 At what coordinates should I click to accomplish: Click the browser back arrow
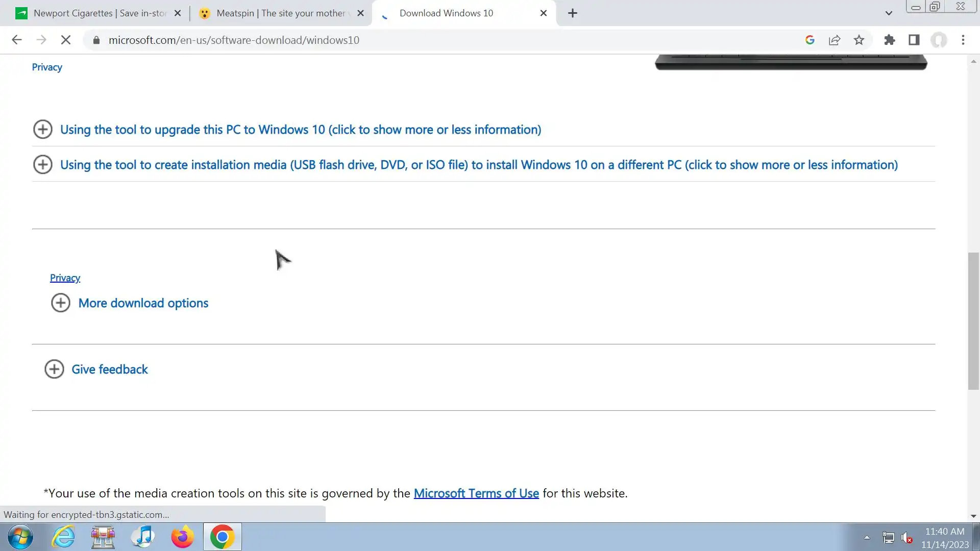(17, 40)
